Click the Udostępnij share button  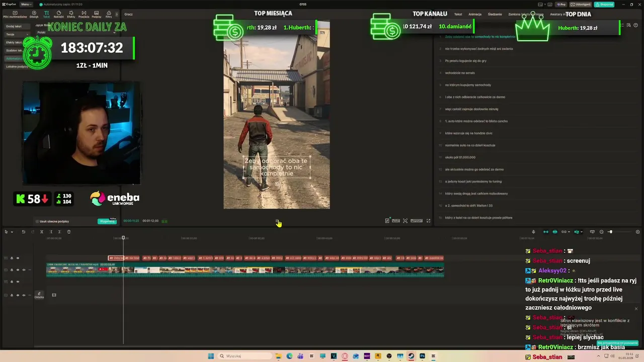click(x=581, y=4)
